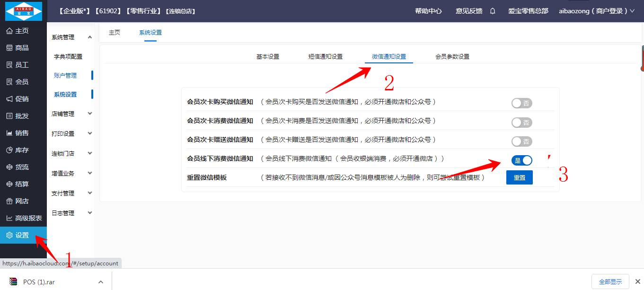Click the 会员 member icon in sidebar
Viewport: 644px width, 290px height.
[x=9, y=82]
